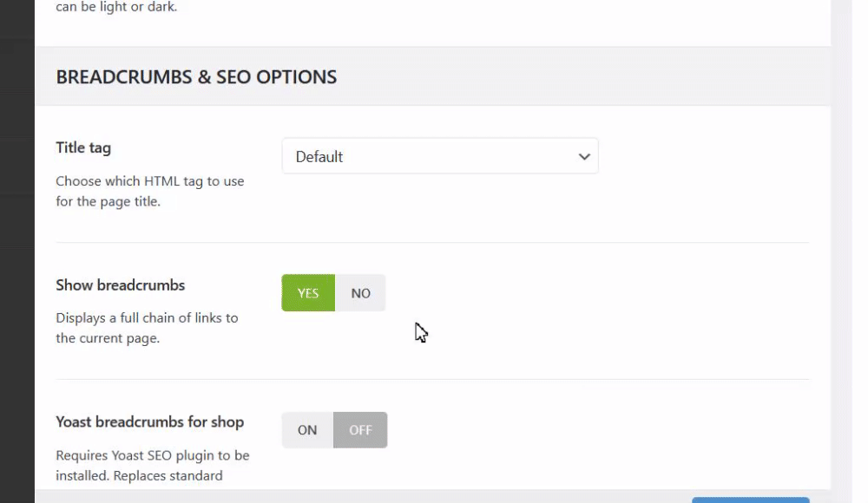Open the Title tag dropdown
This screenshot has width=868, height=503.
[439, 156]
